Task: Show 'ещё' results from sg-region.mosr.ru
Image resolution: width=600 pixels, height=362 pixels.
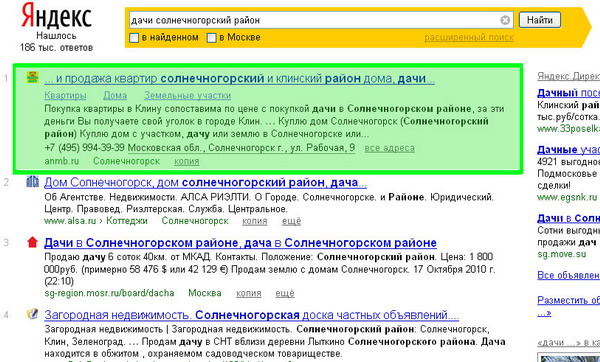Action: pyautogui.click(x=285, y=294)
